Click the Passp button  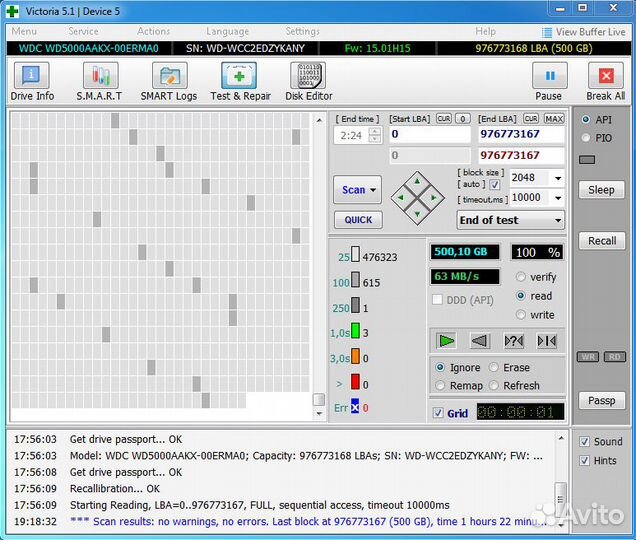point(602,400)
